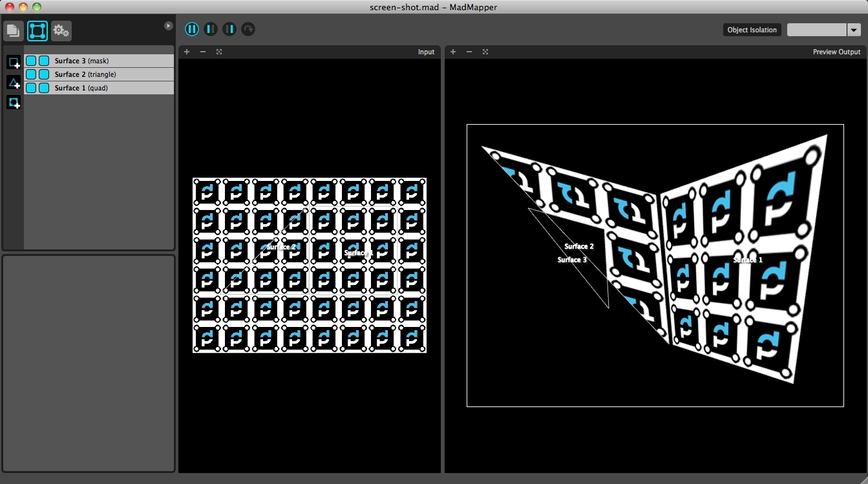Fit the Preview Output view to panel

click(x=485, y=52)
